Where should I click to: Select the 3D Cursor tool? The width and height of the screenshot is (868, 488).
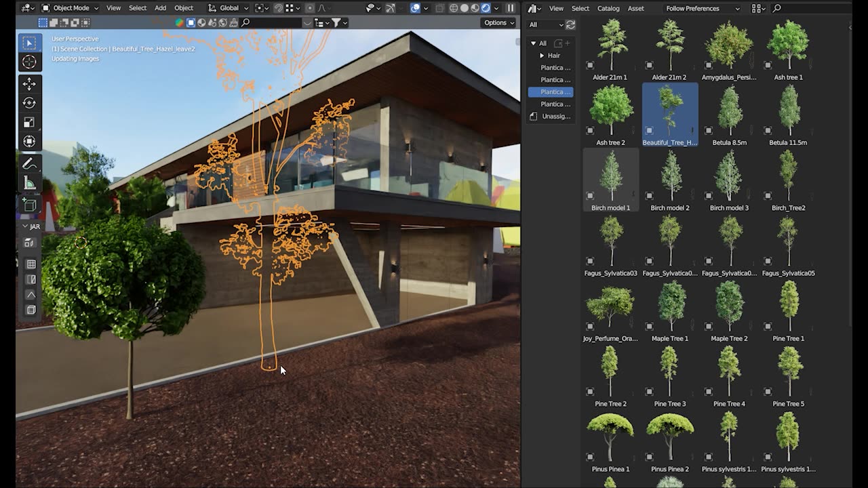(29, 62)
